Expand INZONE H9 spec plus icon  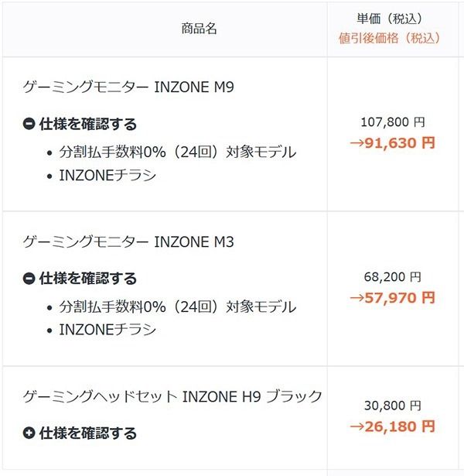coord(29,433)
